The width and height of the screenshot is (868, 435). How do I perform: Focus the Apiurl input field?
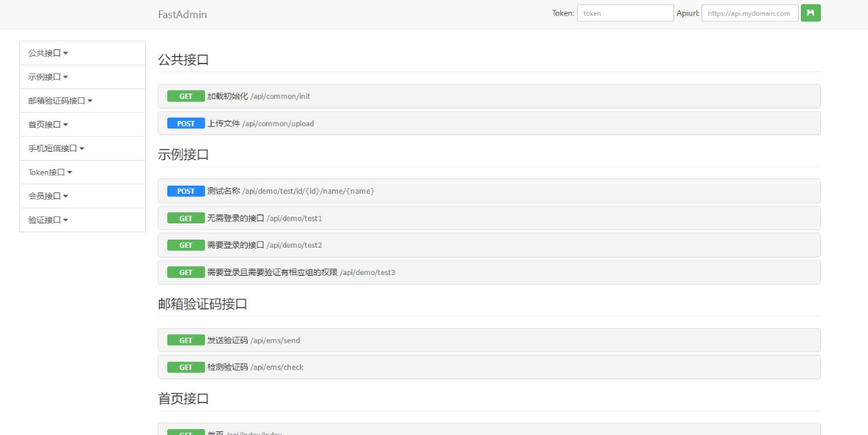(x=749, y=13)
